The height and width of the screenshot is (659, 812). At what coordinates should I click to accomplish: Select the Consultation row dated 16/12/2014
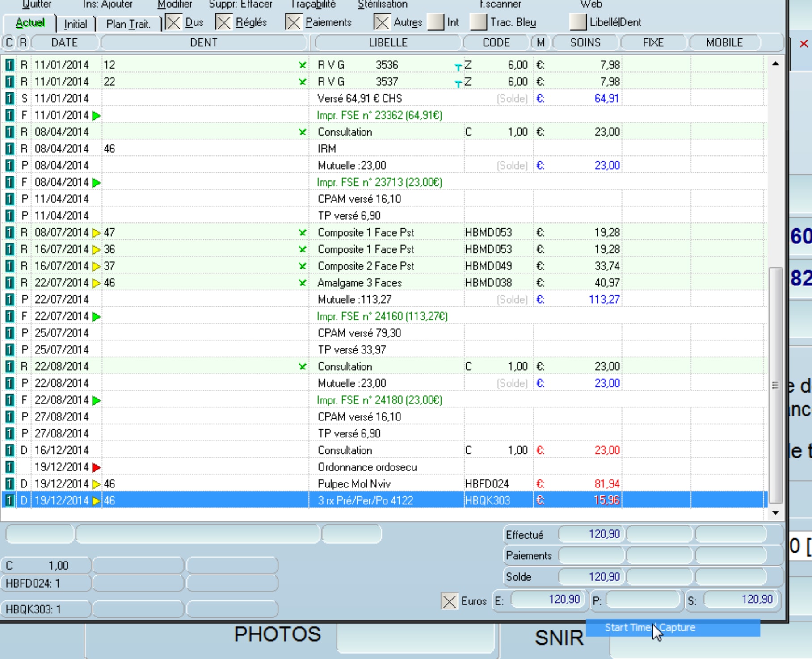(345, 450)
